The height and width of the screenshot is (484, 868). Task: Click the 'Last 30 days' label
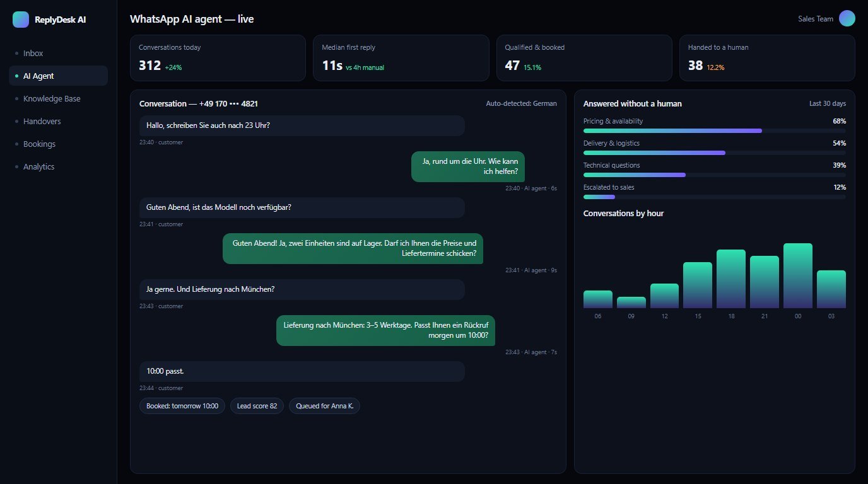pos(828,103)
